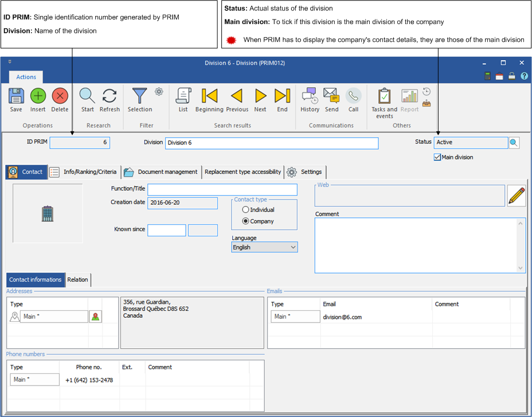Click the map marker button beside the address
Screen dimensions: 532x417
click(95, 317)
